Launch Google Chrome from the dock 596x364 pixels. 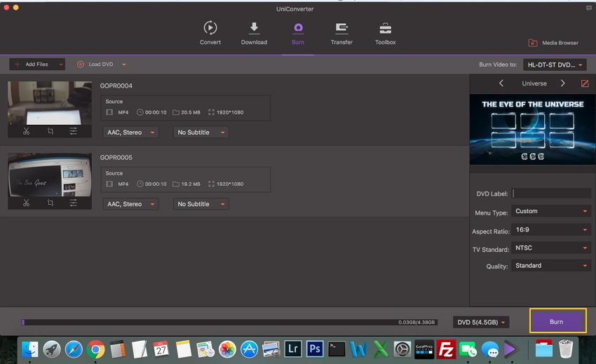(x=96, y=349)
